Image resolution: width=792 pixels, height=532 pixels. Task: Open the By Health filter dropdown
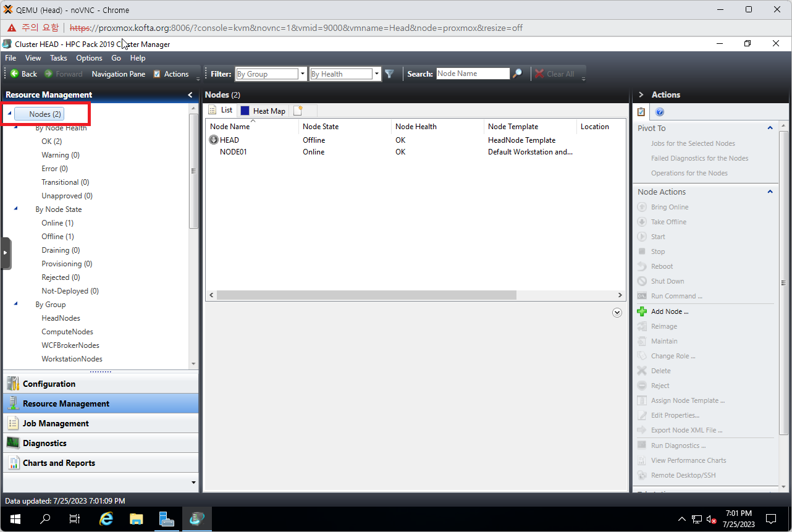pos(377,74)
